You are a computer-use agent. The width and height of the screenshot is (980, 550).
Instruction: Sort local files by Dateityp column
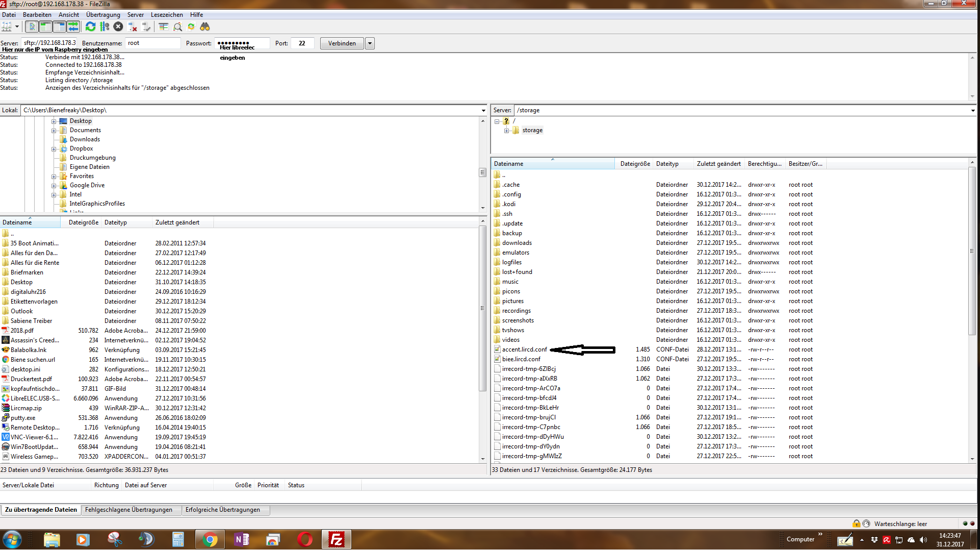[x=127, y=222]
